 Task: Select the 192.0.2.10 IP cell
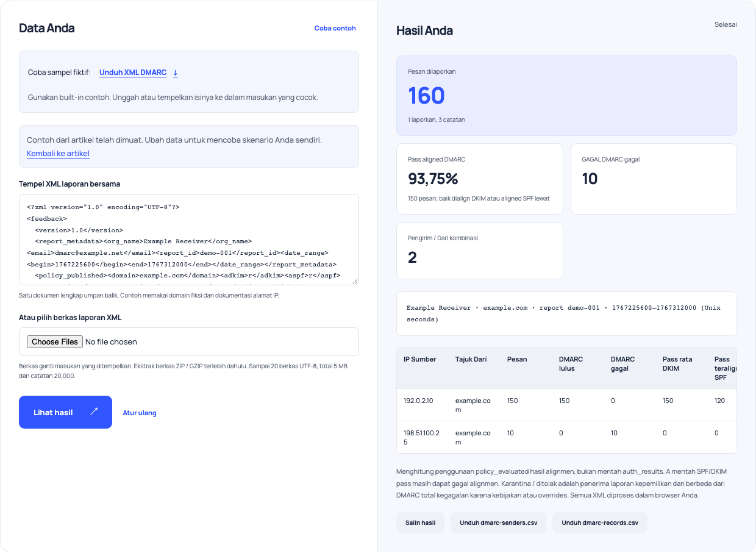[x=418, y=401]
